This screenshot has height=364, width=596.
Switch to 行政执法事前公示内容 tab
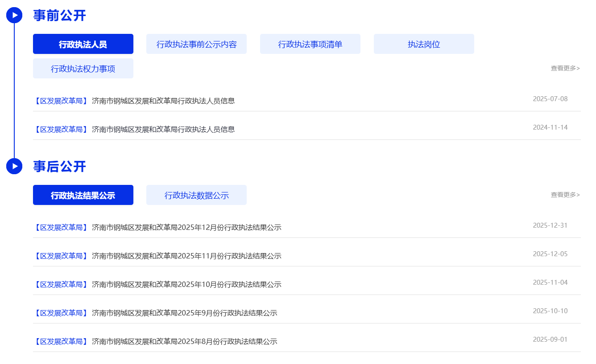pyautogui.click(x=196, y=44)
